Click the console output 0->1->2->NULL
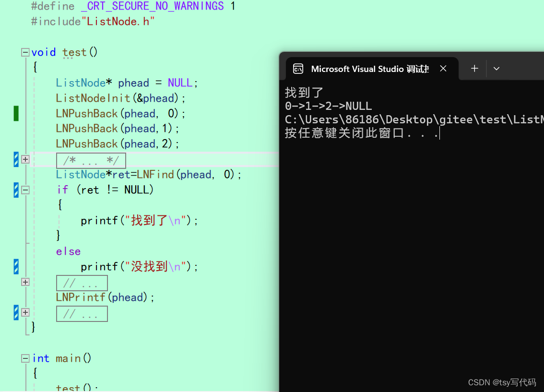The height and width of the screenshot is (392, 544). point(328,106)
